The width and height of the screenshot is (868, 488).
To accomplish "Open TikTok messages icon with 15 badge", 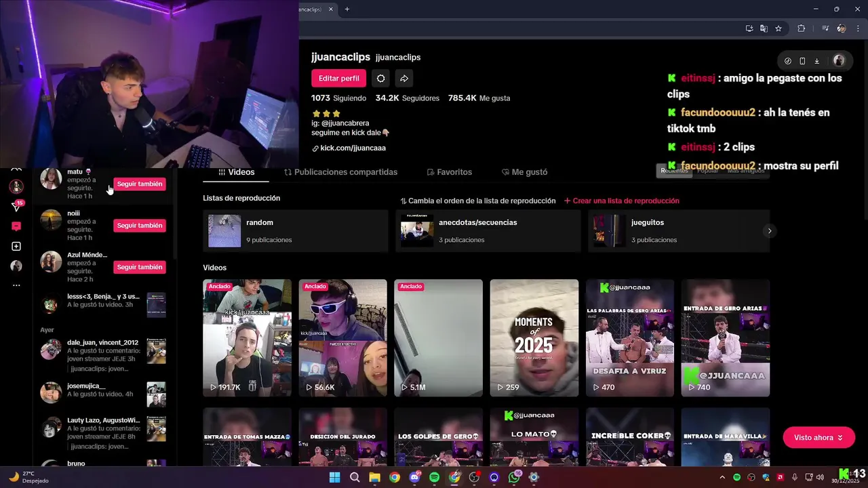I will point(16,206).
